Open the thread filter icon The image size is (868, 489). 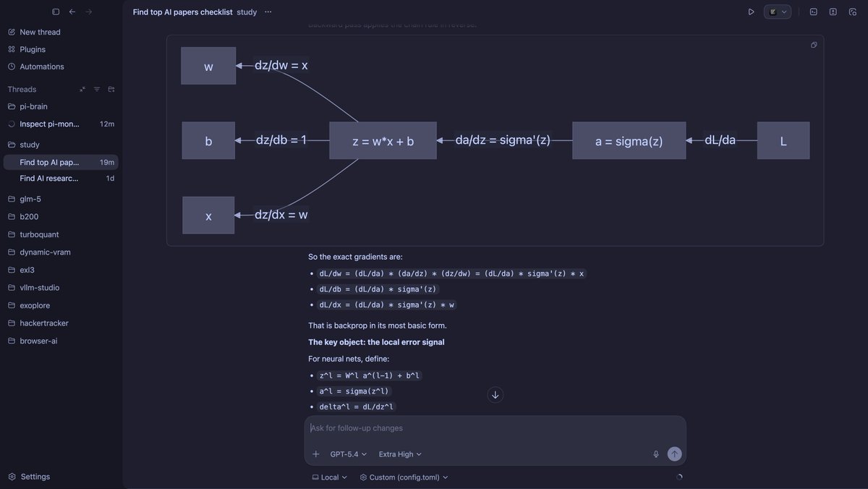[x=97, y=89]
